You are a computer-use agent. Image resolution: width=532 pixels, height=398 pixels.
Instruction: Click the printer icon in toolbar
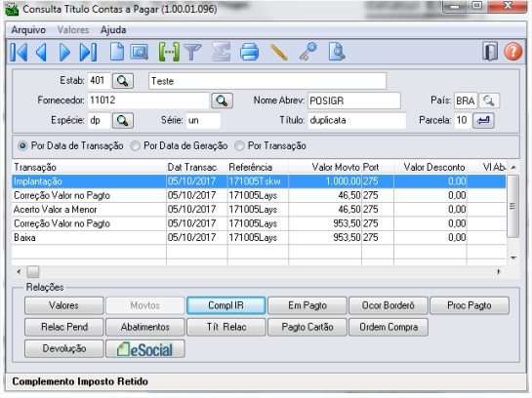(x=249, y=53)
